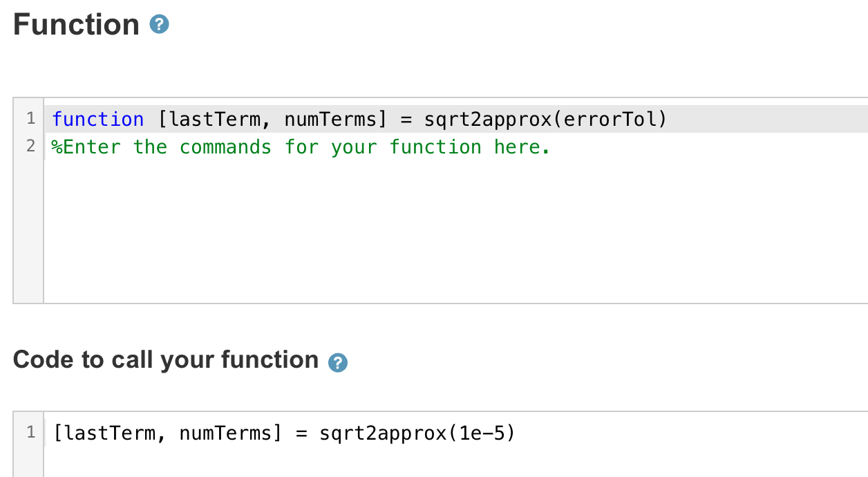
Task: Click the green comment on line 2
Action: click(x=301, y=146)
